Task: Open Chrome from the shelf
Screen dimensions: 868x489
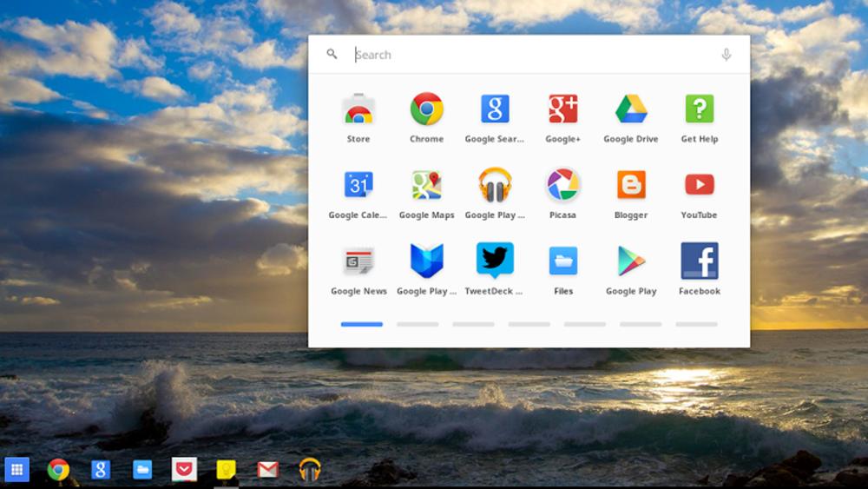Action: (x=58, y=470)
